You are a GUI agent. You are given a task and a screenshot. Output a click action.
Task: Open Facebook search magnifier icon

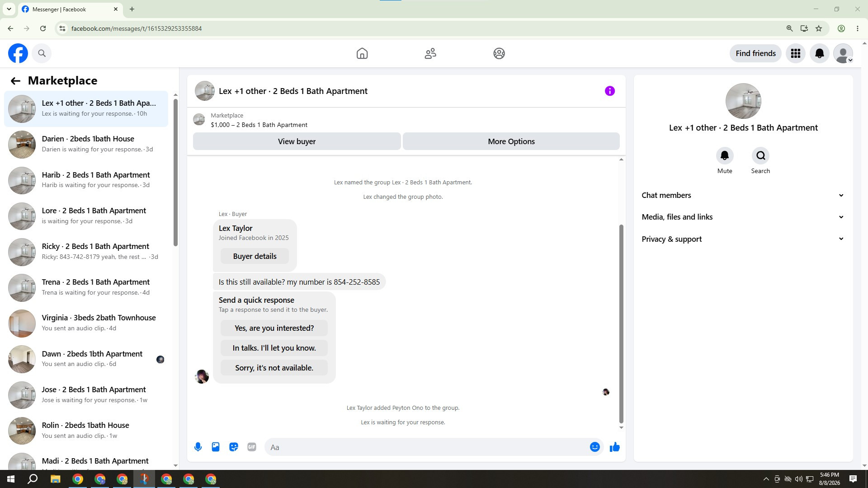click(x=42, y=53)
